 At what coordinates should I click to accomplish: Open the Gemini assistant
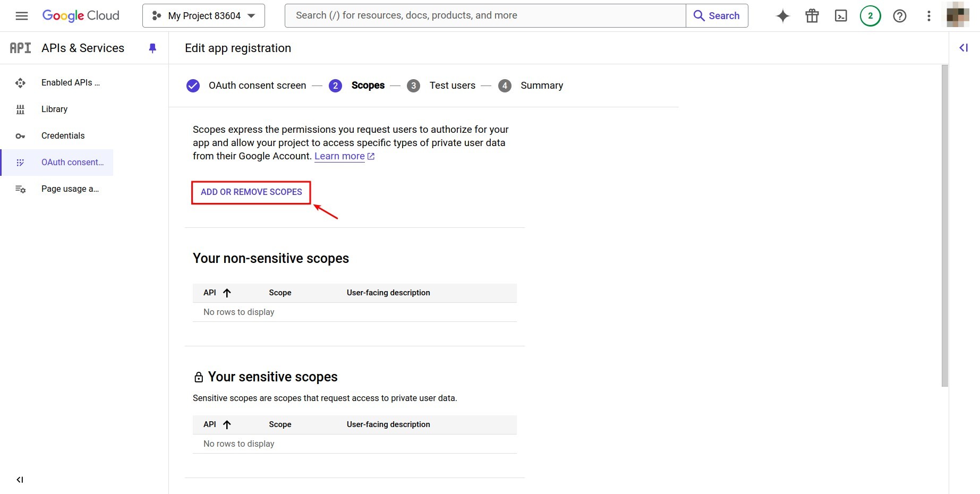tap(782, 15)
